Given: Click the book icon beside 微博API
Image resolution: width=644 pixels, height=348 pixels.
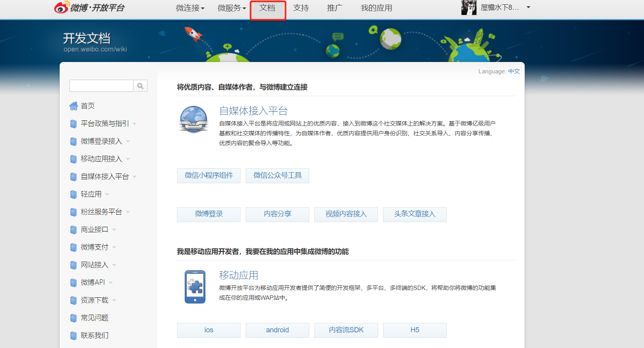Looking at the screenshot, I should click(x=73, y=283).
